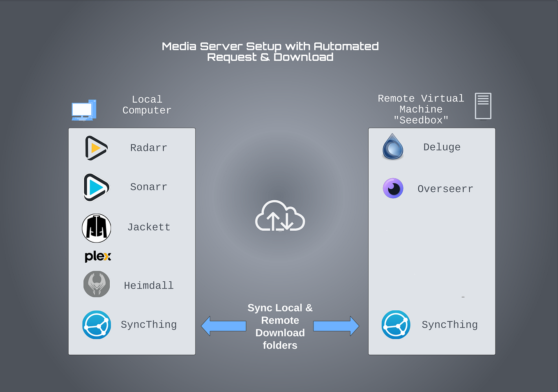Click the Sync Local and Remote Download folders text
Screen dimensions: 558x392
[x=280, y=326]
